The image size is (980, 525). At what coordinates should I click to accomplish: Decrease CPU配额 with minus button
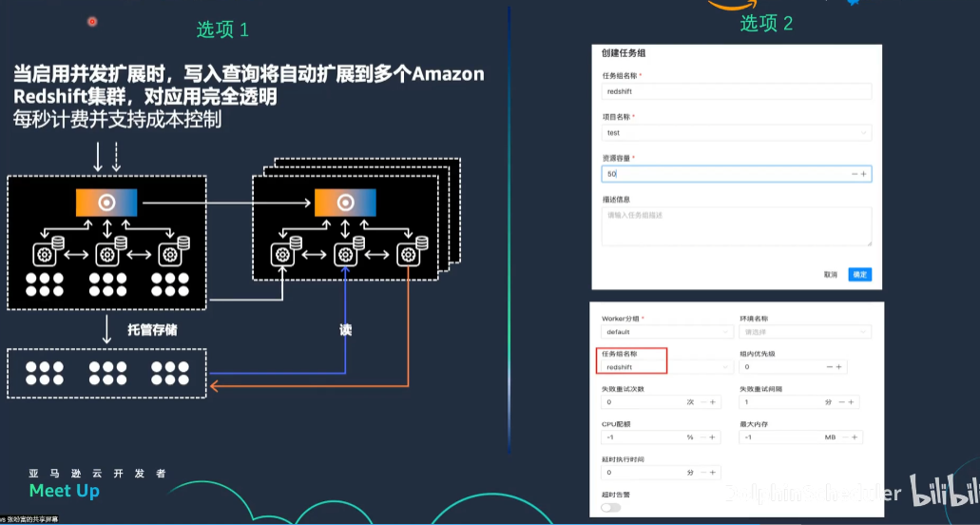pyautogui.click(x=703, y=437)
